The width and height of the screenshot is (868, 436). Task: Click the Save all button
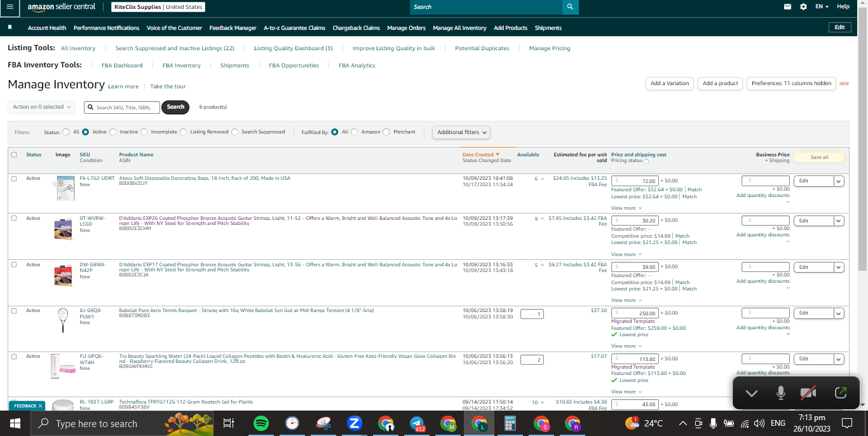click(x=819, y=157)
